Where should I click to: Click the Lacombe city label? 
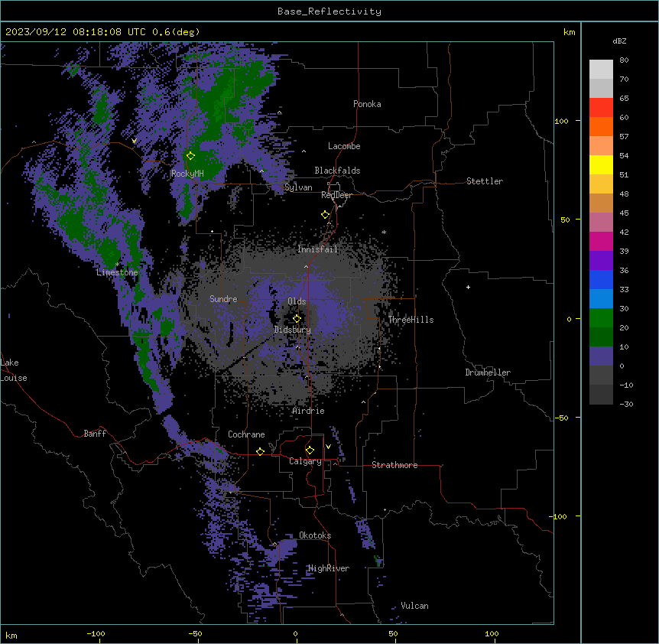click(x=344, y=146)
